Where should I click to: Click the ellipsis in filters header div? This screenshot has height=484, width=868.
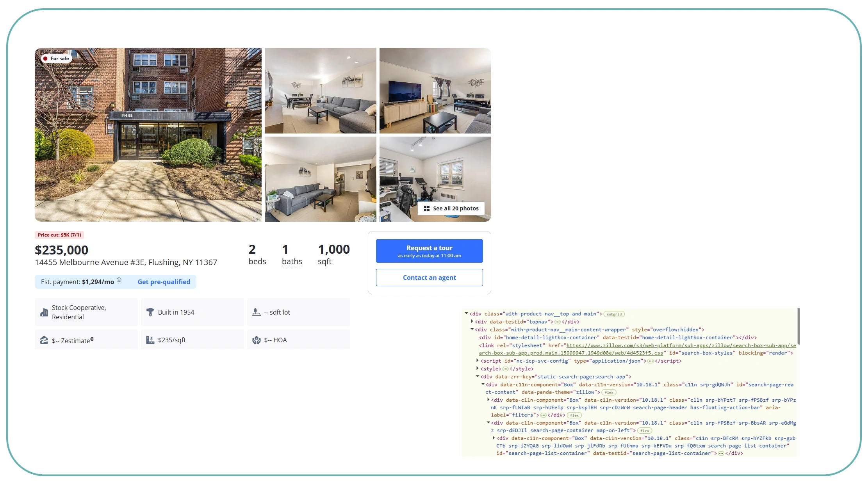[543, 415]
